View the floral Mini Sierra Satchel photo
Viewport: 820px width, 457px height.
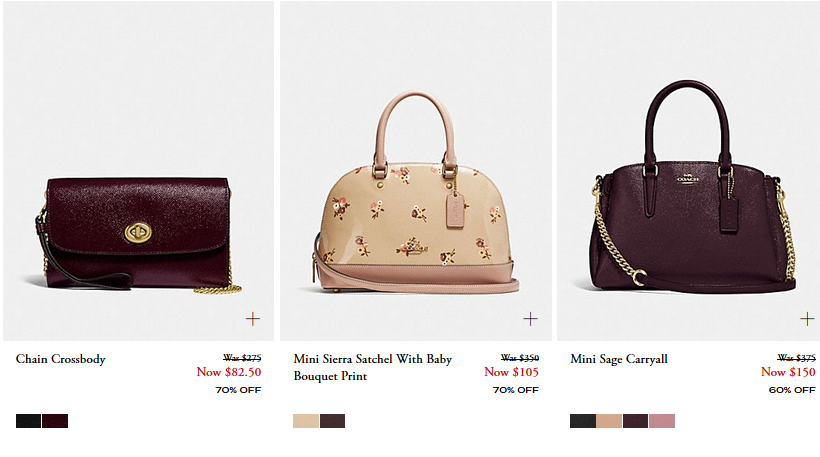(x=416, y=171)
